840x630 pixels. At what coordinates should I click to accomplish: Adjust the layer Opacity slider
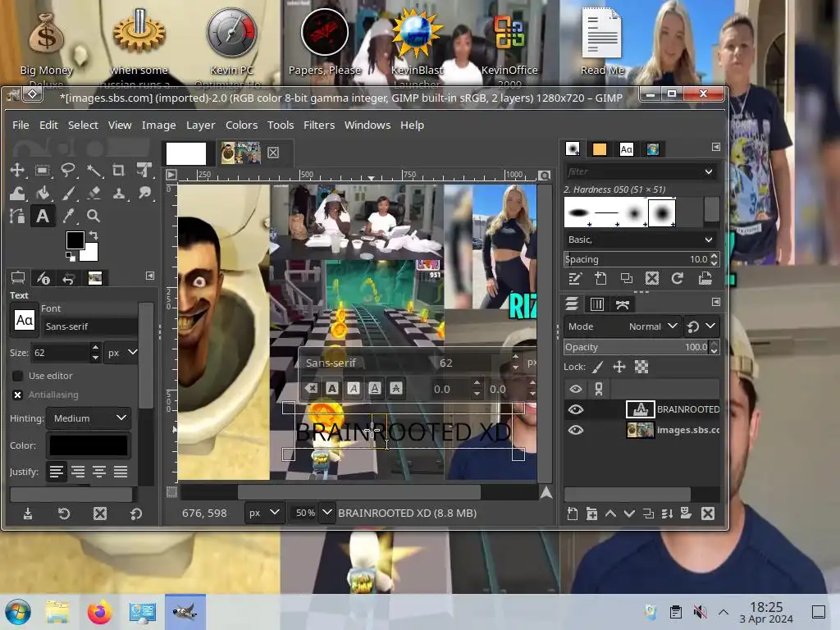tap(637, 347)
